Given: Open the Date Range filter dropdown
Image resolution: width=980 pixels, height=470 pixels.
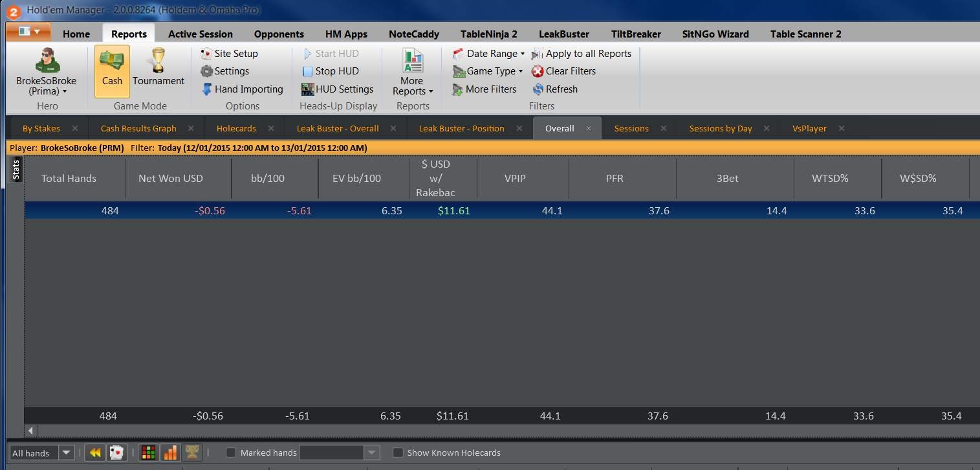Looking at the screenshot, I should click(488, 54).
